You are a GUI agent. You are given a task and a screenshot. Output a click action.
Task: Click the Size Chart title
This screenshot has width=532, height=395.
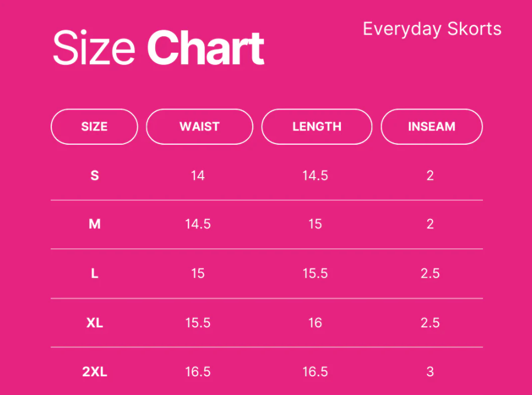coord(159,48)
